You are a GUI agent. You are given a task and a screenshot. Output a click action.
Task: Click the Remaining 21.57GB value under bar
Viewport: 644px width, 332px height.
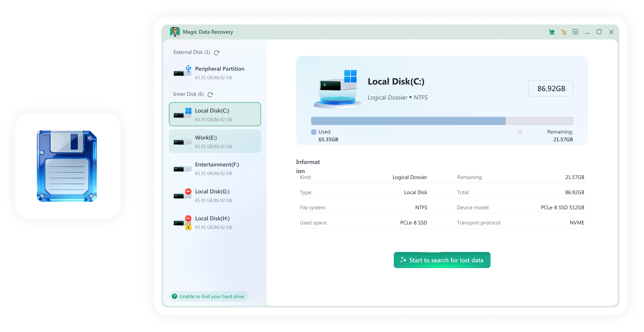pos(563,139)
